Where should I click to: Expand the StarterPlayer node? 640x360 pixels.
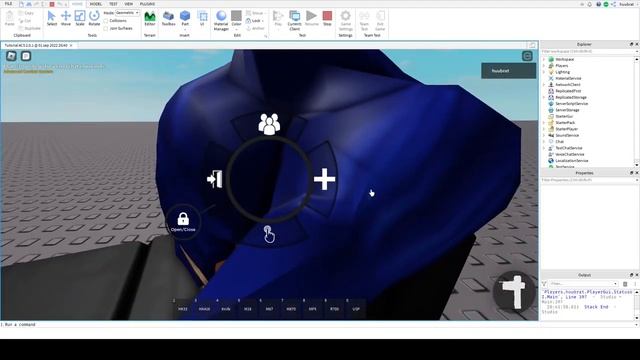(x=544, y=129)
